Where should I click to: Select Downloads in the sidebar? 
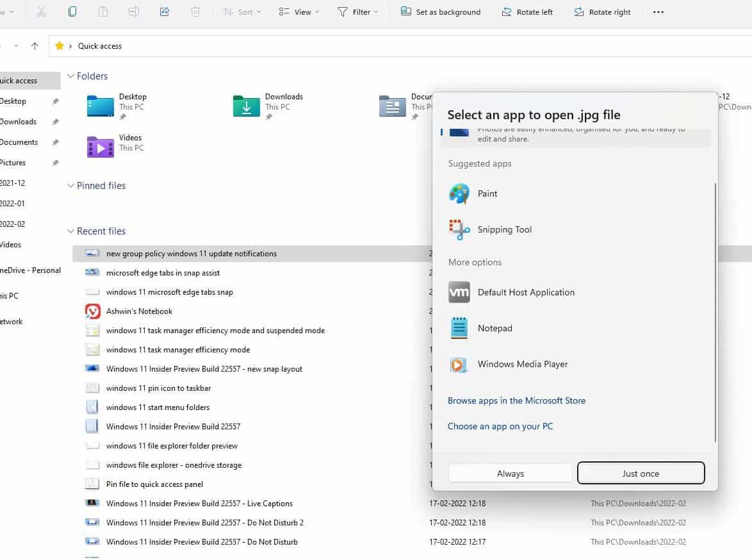pos(18,122)
